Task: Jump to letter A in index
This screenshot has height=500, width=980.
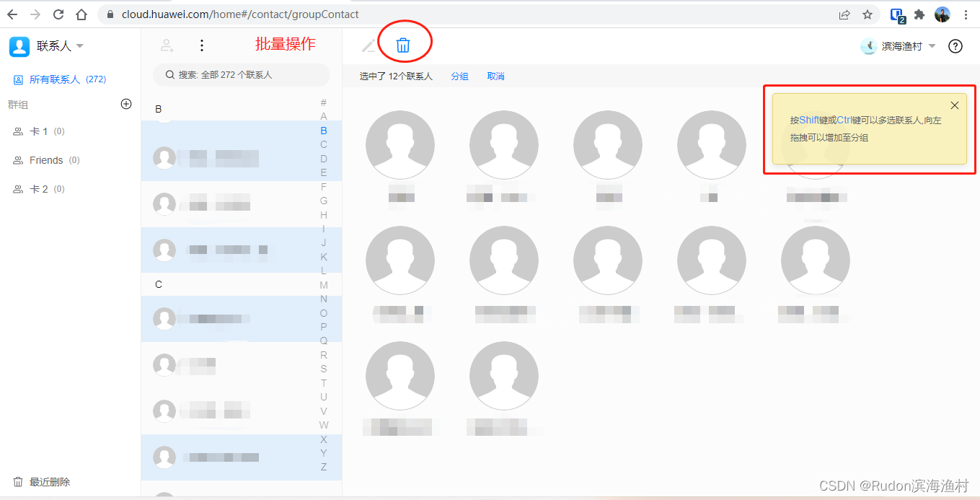Action: coord(324,116)
